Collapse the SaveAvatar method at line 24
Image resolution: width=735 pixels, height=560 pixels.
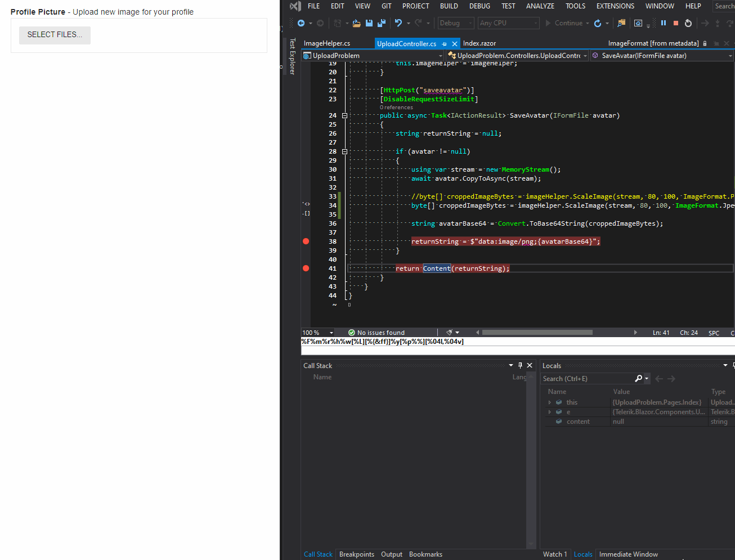click(x=344, y=115)
